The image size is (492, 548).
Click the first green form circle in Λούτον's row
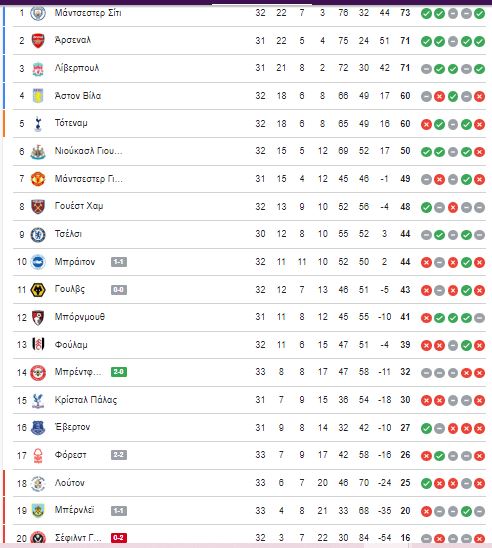426,483
